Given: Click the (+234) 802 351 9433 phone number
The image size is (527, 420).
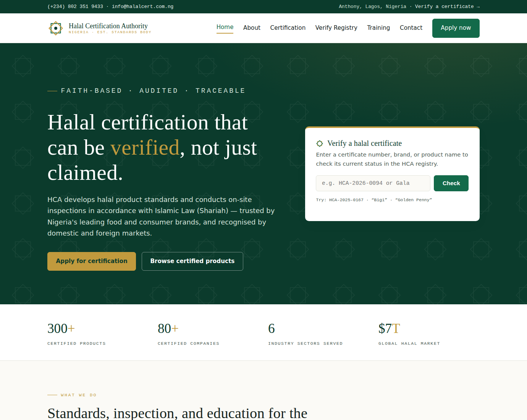Looking at the screenshot, I should tap(75, 6).
